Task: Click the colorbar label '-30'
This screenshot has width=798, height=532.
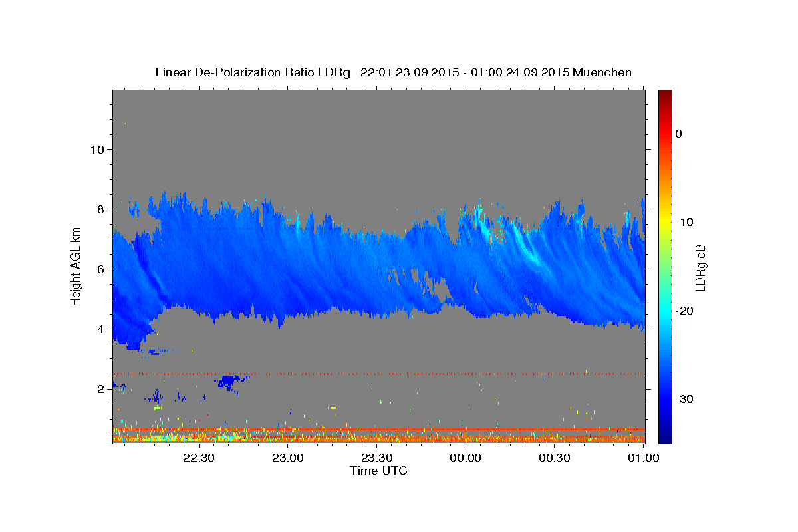Action: (x=685, y=399)
